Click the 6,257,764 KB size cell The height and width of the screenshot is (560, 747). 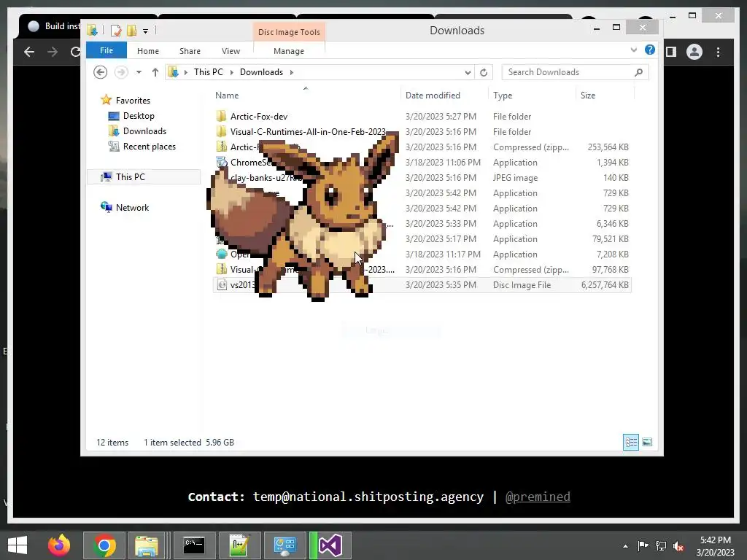click(x=605, y=285)
